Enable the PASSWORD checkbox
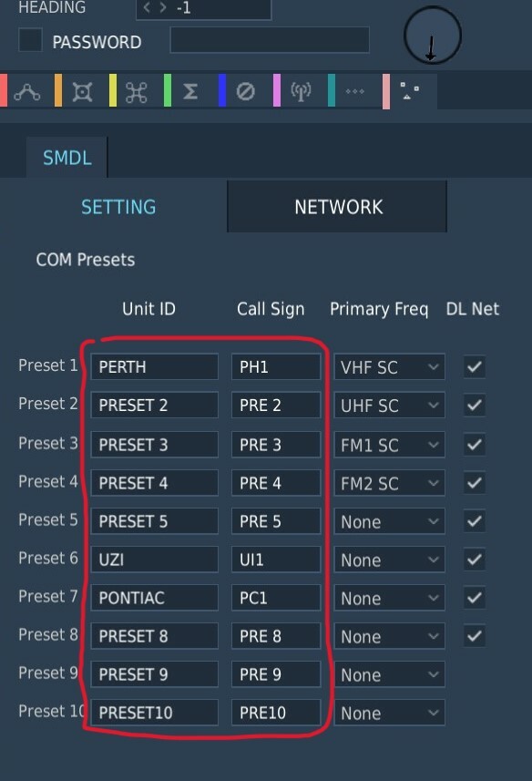Screen dimensions: 532x781 click(30, 40)
